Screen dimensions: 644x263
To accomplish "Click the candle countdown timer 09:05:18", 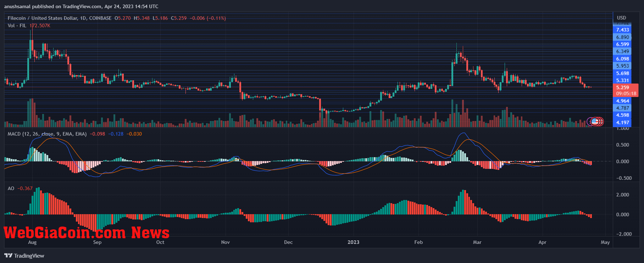I will click(x=626, y=94).
